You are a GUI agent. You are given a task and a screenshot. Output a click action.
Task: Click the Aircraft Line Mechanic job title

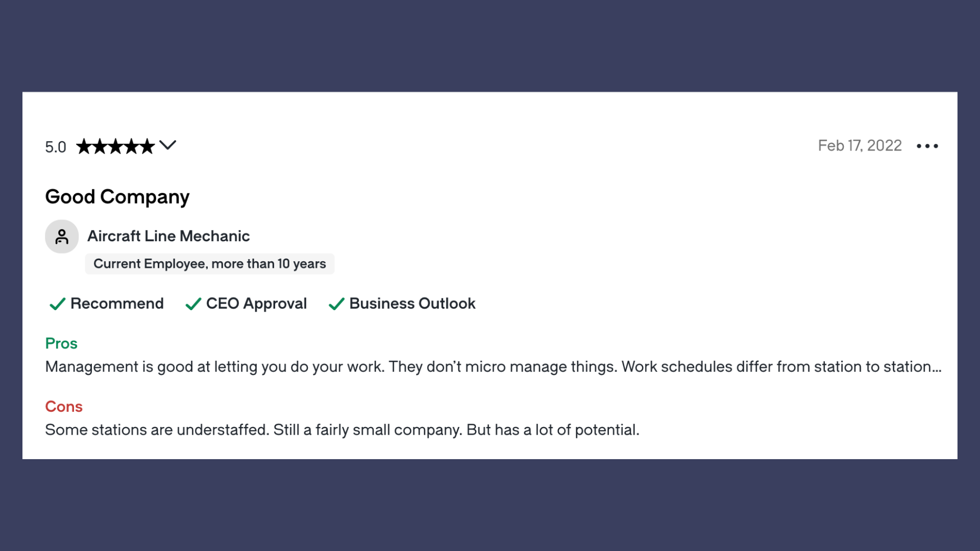click(168, 236)
